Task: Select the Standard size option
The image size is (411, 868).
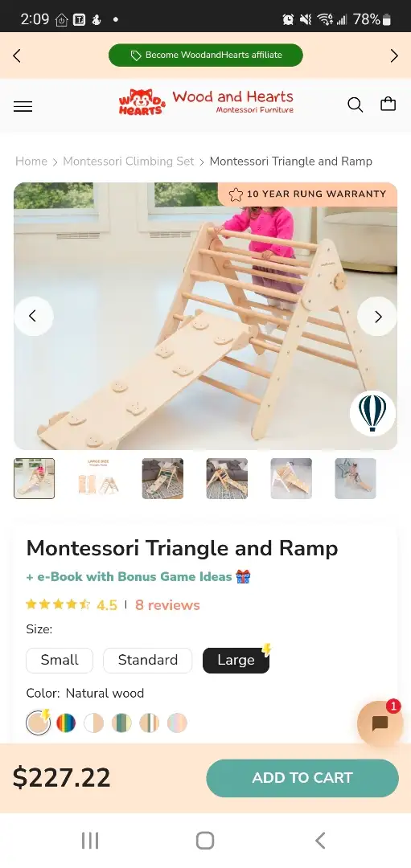Action: tap(148, 660)
